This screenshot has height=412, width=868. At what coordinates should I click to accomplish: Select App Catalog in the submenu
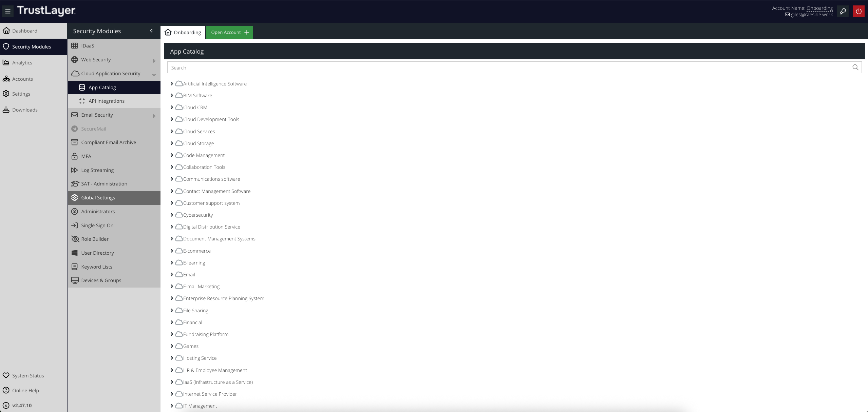(x=114, y=87)
